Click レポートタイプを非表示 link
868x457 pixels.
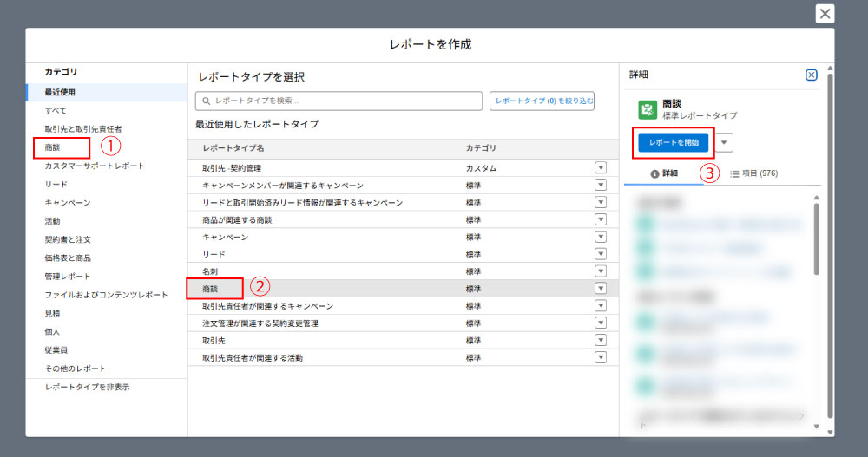tap(87, 388)
